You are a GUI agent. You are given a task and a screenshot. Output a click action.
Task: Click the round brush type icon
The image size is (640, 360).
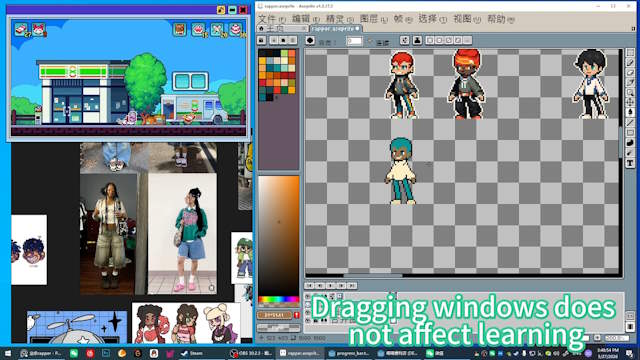coord(310,40)
